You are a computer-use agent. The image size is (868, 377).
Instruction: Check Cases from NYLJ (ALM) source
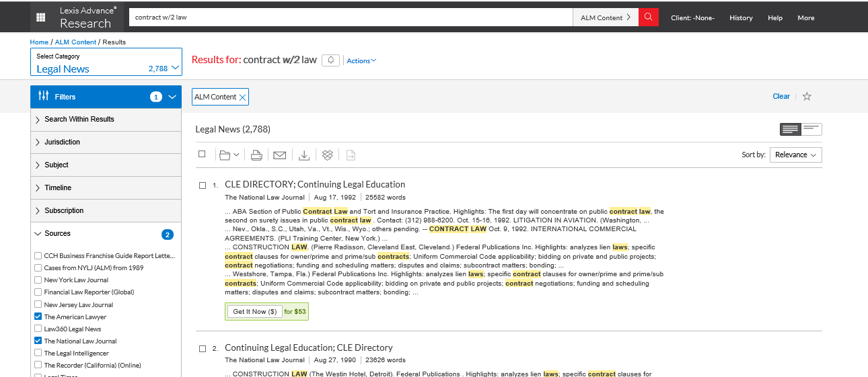coord(38,268)
